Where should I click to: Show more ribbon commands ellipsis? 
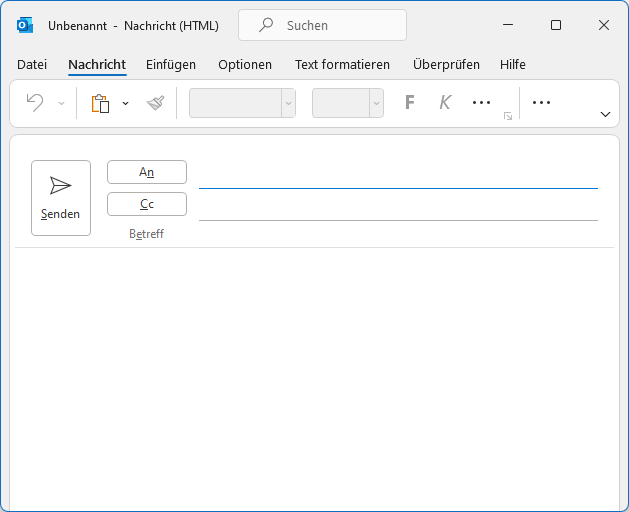pyautogui.click(x=542, y=103)
